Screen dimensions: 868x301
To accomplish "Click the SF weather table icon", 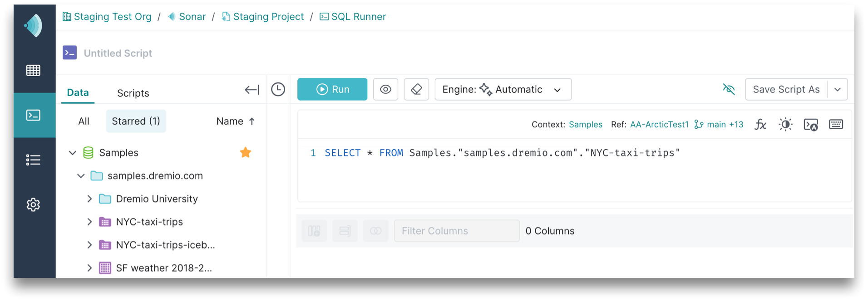I will pyautogui.click(x=105, y=268).
